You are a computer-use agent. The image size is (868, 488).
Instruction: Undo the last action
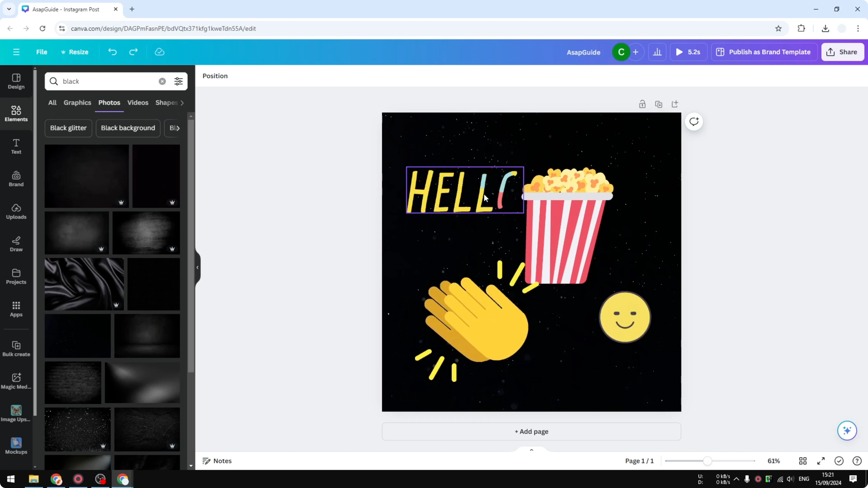(x=112, y=52)
